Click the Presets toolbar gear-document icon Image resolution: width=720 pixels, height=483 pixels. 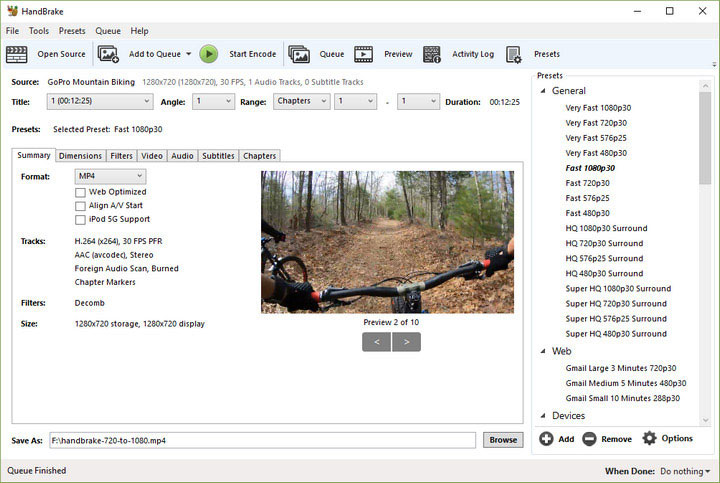pos(513,54)
